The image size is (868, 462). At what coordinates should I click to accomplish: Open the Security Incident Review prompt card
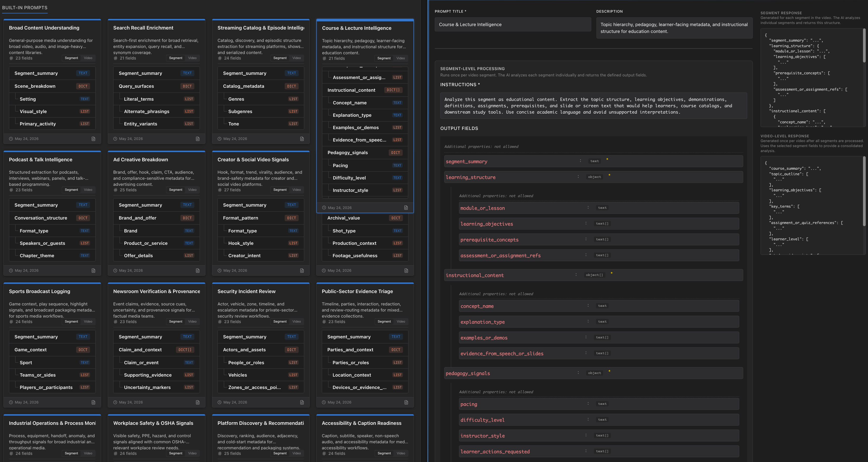(x=261, y=345)
